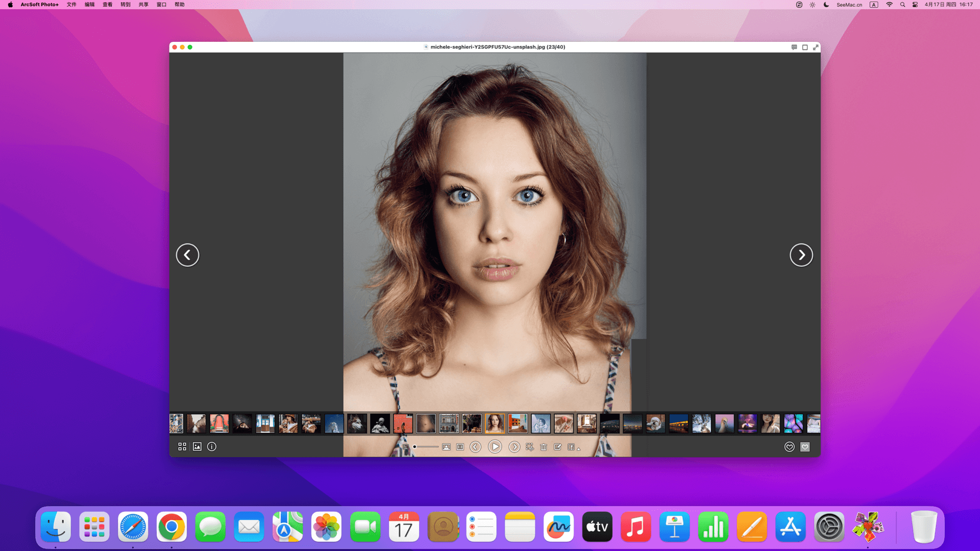Switch to thumbnail grid view
Image resolution: width=980 pixels, height=551 pixels.
click(x=182, y=447)
